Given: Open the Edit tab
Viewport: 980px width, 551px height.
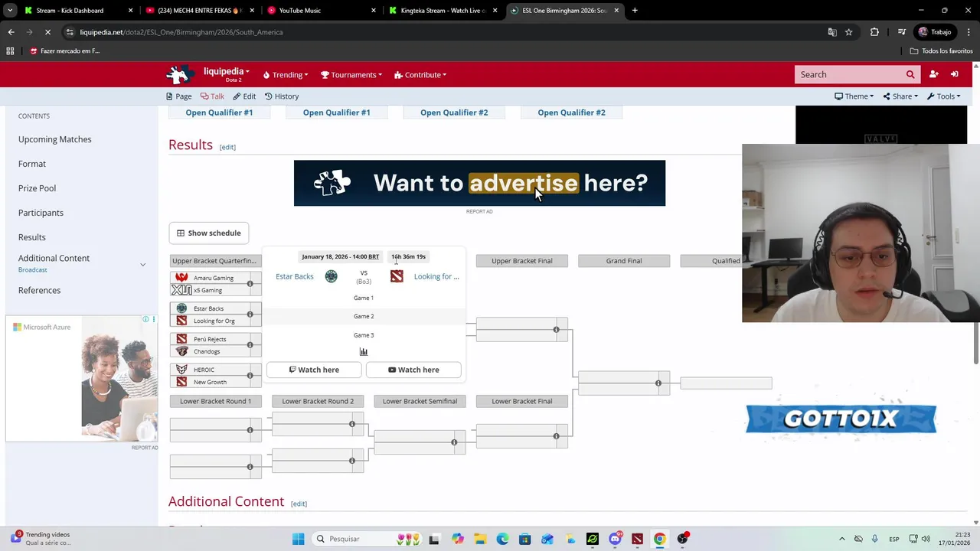Looking at the screenshot, I should [x=244, y=96].
